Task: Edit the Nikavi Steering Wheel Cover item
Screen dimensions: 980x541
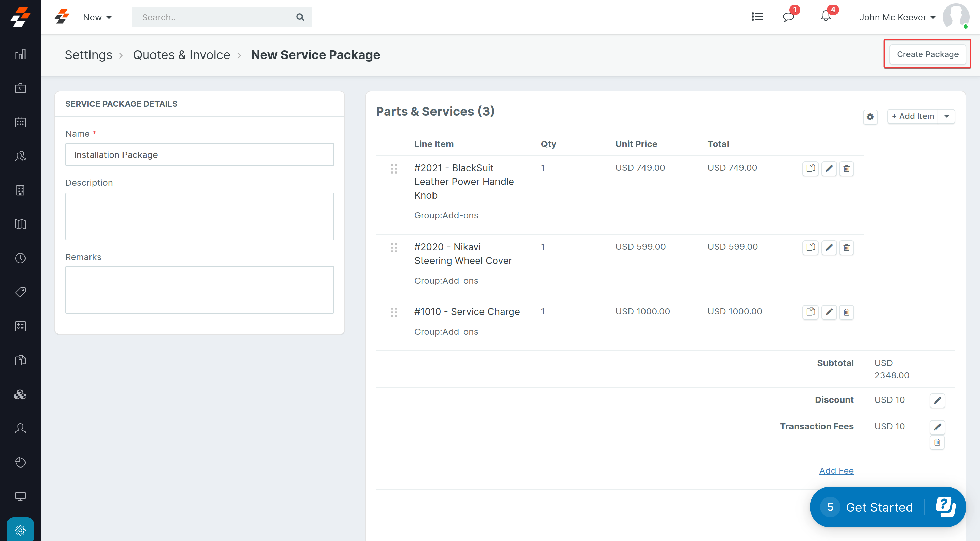Action: pyautogui.click(x=829, y=247)
